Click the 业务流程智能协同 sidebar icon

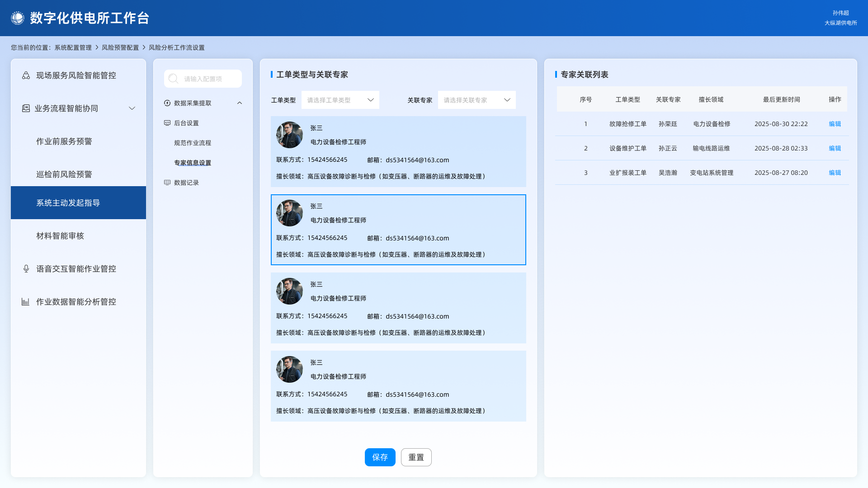[x=26, y=108]
